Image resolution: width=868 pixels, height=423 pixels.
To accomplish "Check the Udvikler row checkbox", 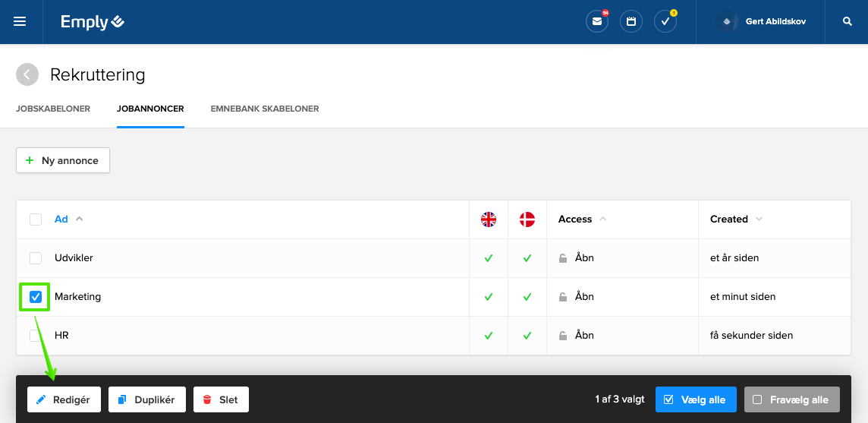I will [x=36, y=258].
